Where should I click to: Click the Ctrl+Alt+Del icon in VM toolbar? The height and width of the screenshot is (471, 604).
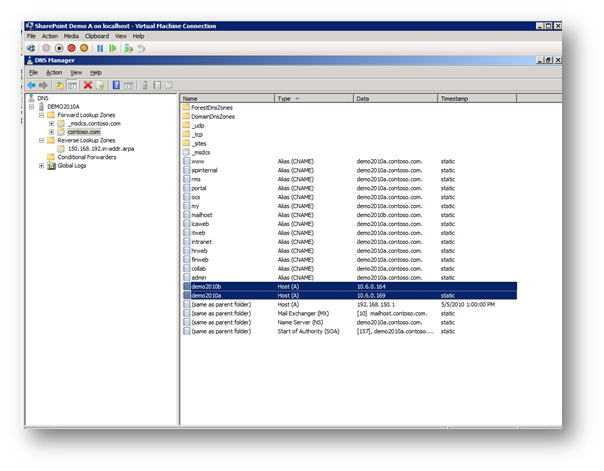pyautogui.click(x=31, y=48)
